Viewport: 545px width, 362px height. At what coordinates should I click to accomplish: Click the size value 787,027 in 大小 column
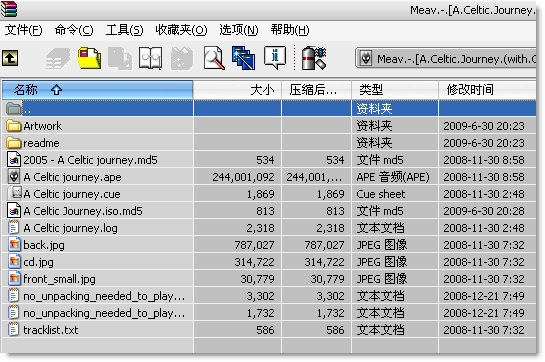tap(254, 245)
